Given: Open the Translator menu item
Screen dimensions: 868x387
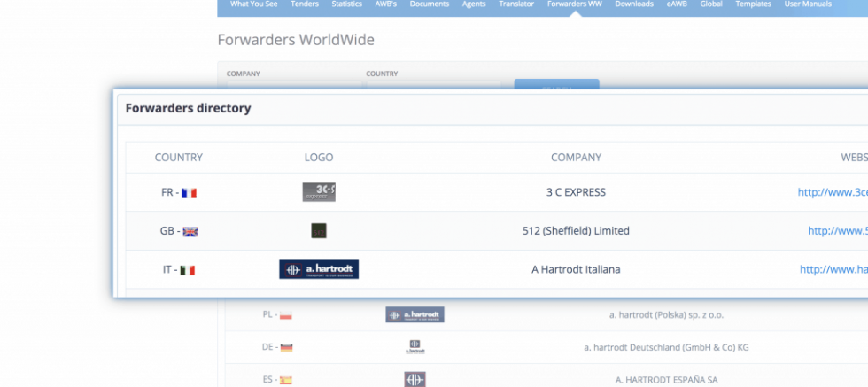Looking at the screenshot, I should pos(516,4).
